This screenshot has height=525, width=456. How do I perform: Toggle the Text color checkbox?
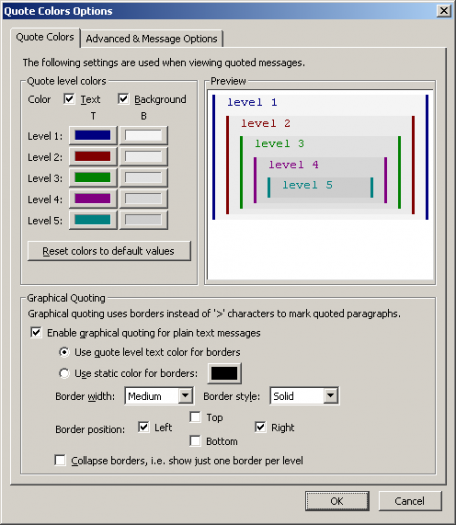[69, 99]
